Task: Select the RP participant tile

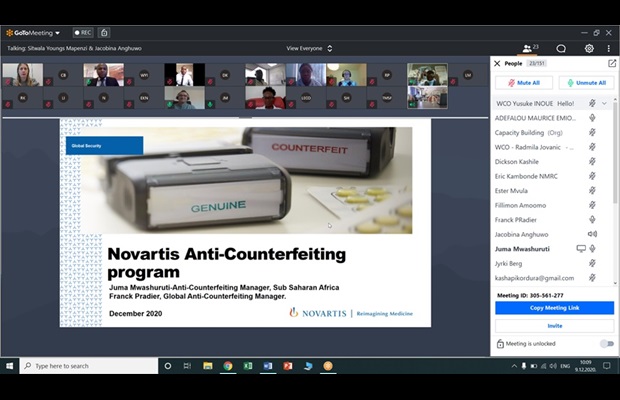Action: tap(387, 75)
